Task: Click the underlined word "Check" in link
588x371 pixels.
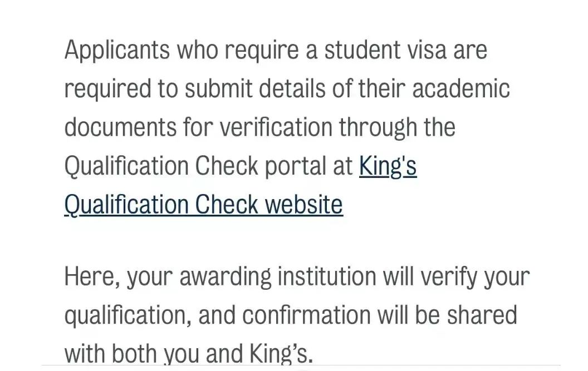Action: tap(227, 205)
